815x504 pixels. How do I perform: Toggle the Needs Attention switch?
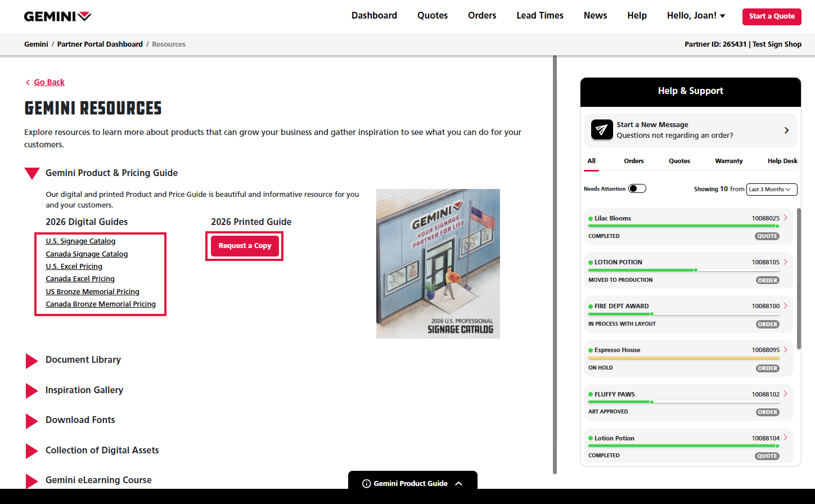(x=637, y=189)
